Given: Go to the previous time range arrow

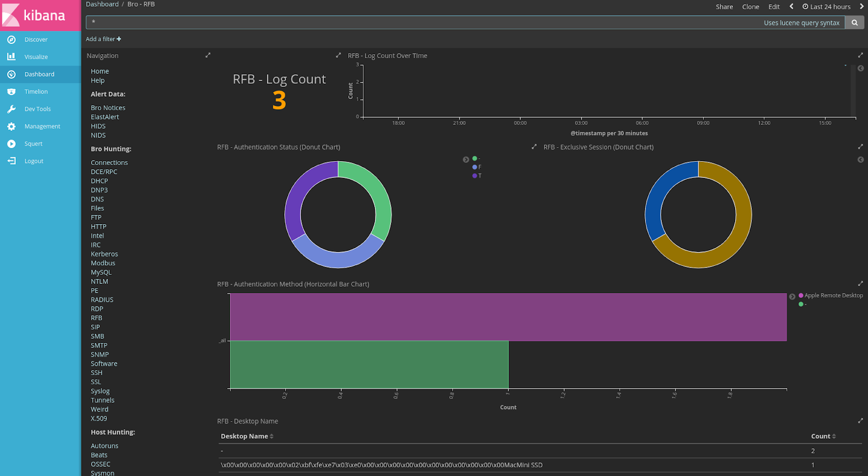Looking at the screenshot, I should 792,7.
